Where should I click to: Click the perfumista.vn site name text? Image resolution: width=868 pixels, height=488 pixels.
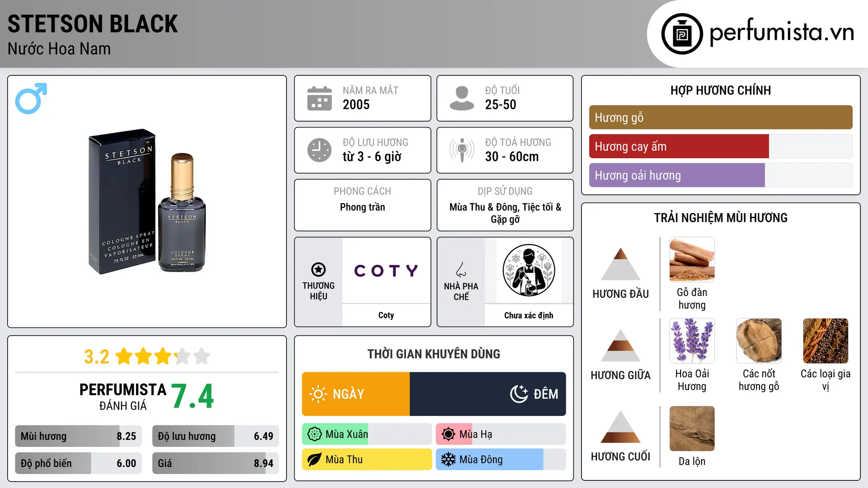[782, 33]
